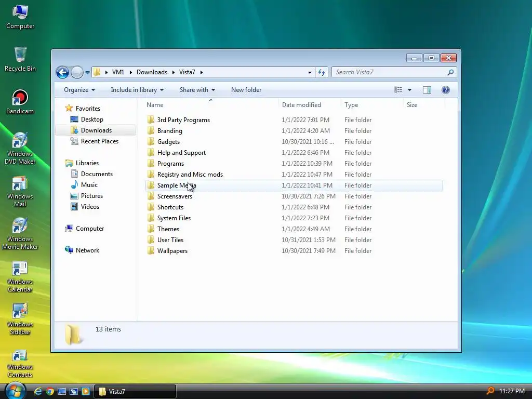
Task: Click the search magnifier icon in the Explorer window
Action: 450,72
